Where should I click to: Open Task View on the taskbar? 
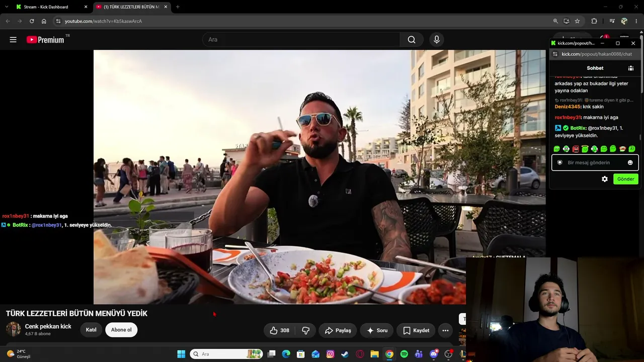pos(272,354)
